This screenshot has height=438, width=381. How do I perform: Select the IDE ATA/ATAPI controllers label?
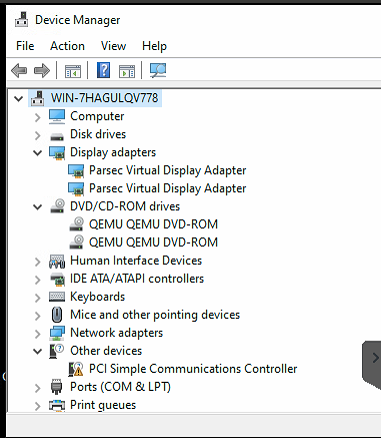137,278
